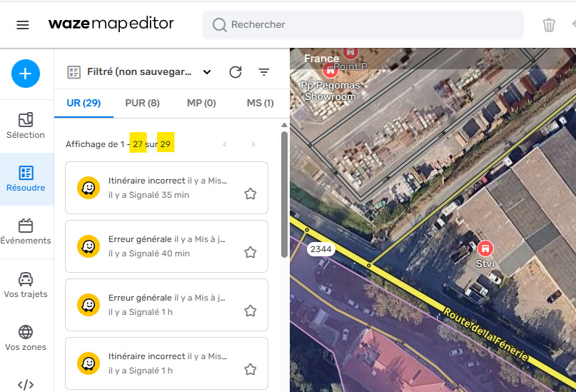Screen dimensions: 576x392
Task: Open Vos trajets in sidebar
Action: 26,285
